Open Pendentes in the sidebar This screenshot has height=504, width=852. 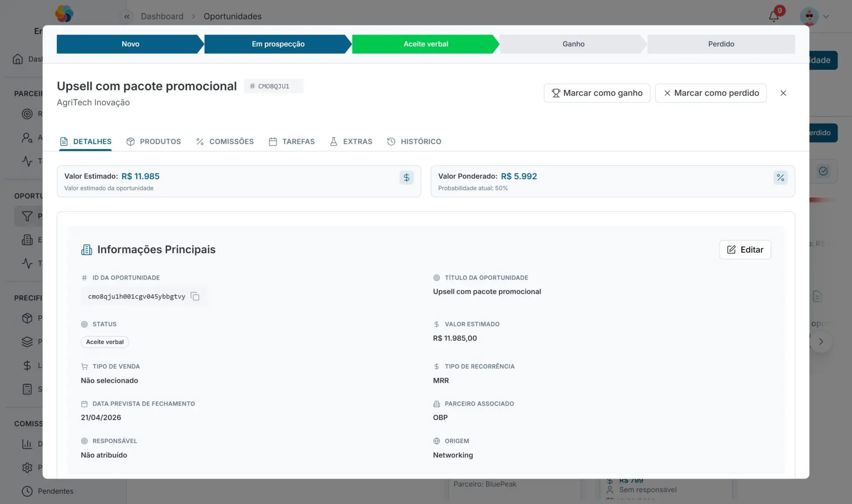[55, 491]
